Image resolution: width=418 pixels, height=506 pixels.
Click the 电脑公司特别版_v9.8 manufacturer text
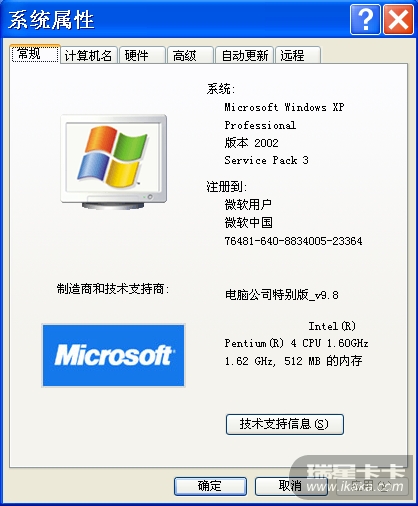tap(282, 295)
